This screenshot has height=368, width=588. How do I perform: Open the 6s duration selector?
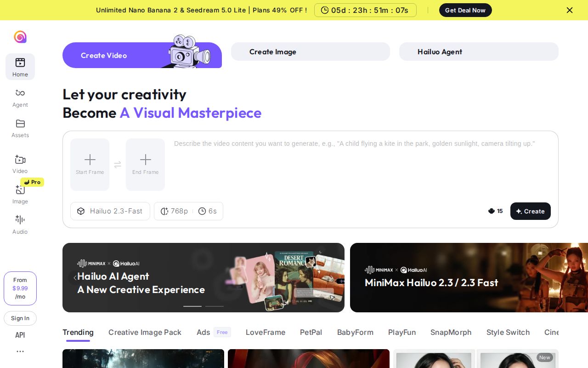pos(208,211)
